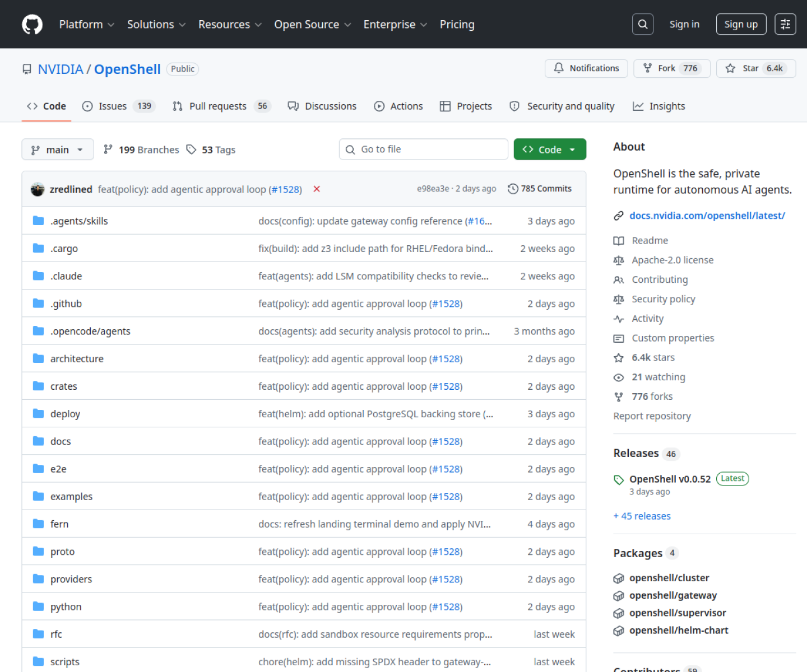Expand the Open Source menu
This screenshot has height=672, width=807.
point(312,25)
